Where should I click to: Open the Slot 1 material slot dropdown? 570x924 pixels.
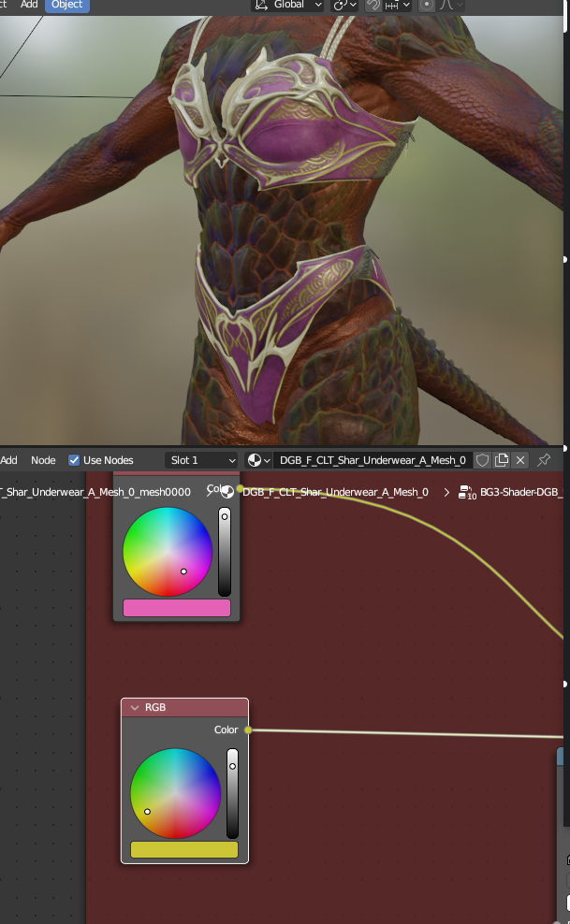(201, 460)
